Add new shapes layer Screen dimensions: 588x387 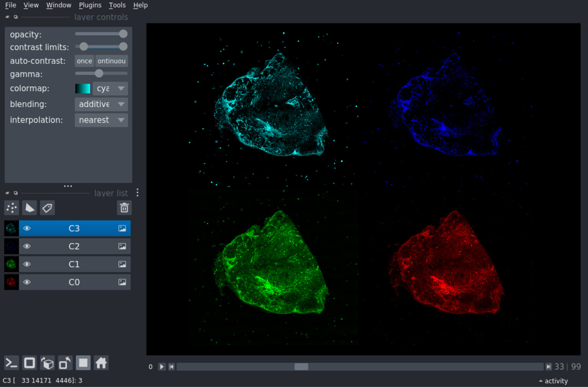click(30, 208)
